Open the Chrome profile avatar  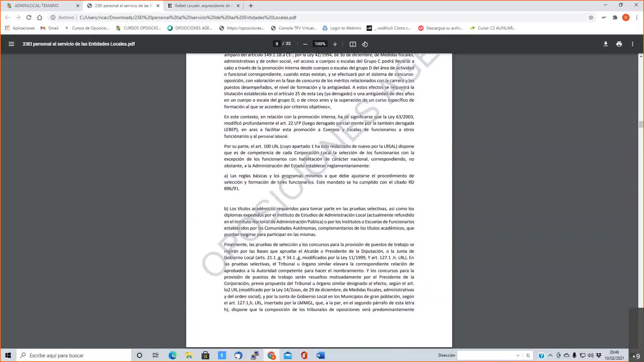coord(626,17)
